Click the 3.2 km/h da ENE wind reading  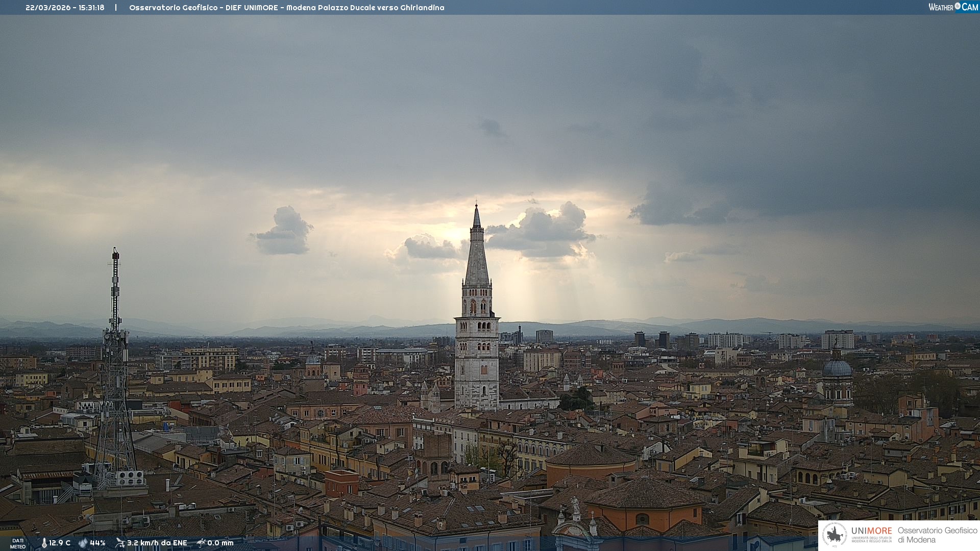157,543
